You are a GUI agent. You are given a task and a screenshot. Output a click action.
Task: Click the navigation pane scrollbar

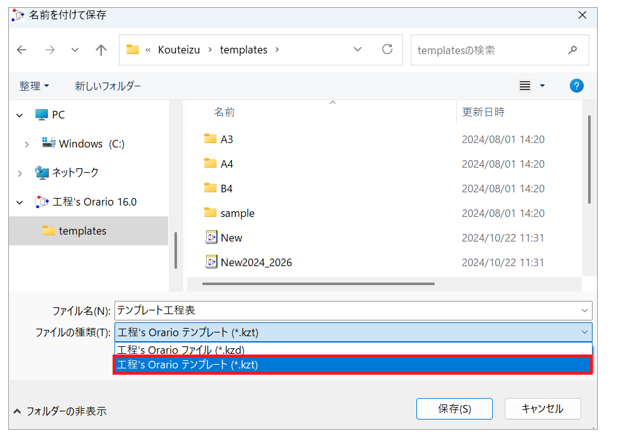click(175, 250)
